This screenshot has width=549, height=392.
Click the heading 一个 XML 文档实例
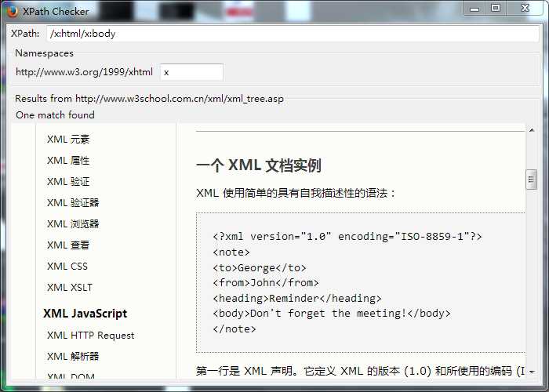258,165
